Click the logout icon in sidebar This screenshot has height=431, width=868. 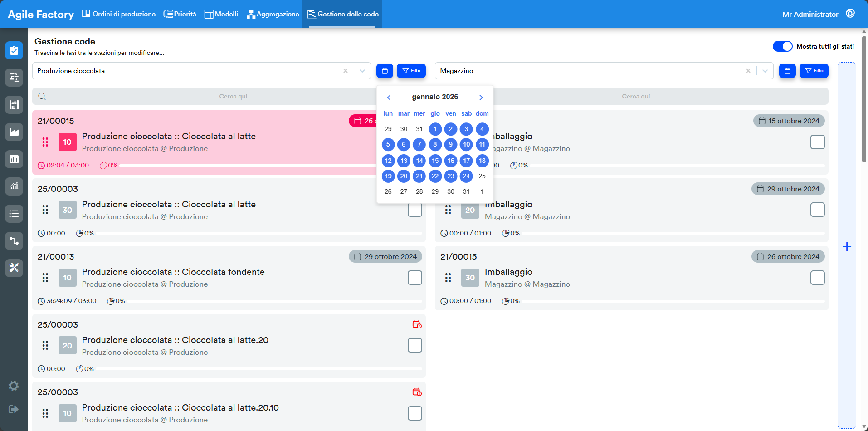(14, 409)
